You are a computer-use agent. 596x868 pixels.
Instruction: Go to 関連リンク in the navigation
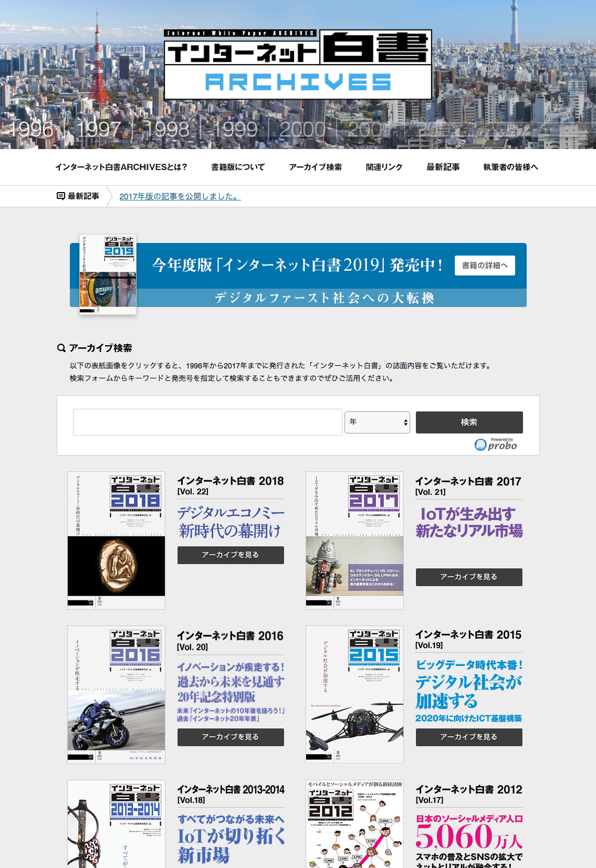click(384, 167)
